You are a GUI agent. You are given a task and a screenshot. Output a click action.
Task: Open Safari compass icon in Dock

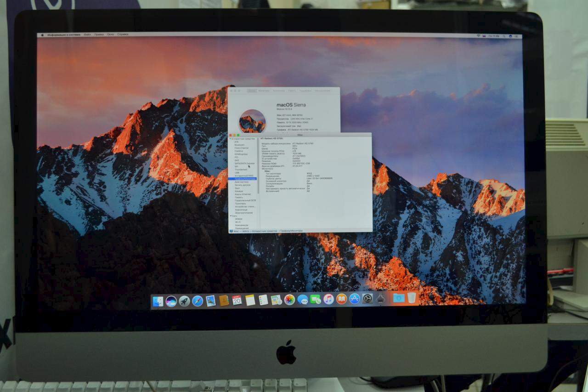[x=198, y=301]
